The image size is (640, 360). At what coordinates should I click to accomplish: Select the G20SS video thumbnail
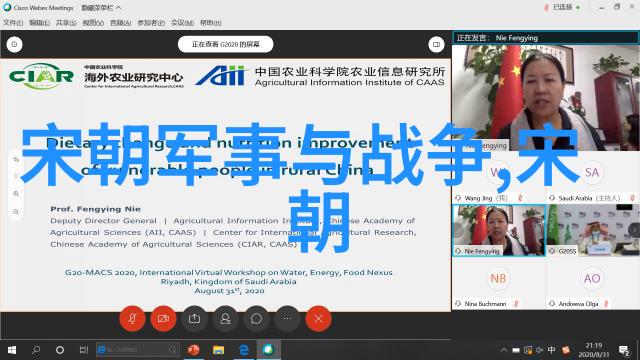[593, 231]
